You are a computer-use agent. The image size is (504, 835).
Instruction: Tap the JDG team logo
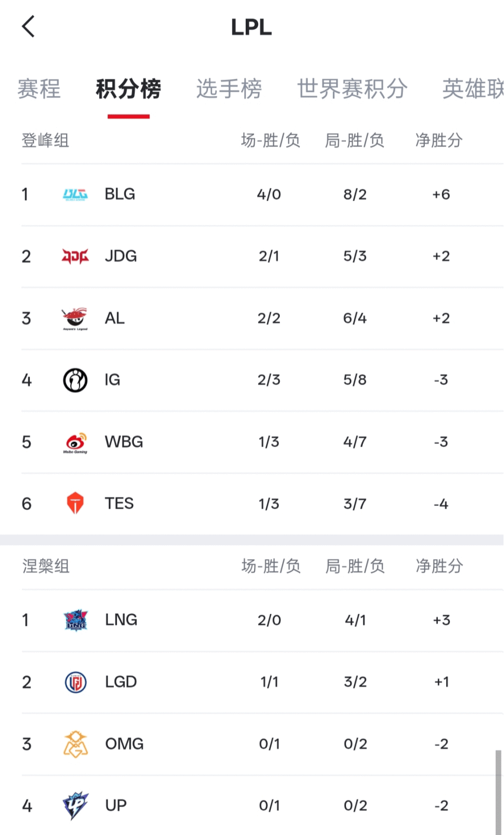pos(75,256)
